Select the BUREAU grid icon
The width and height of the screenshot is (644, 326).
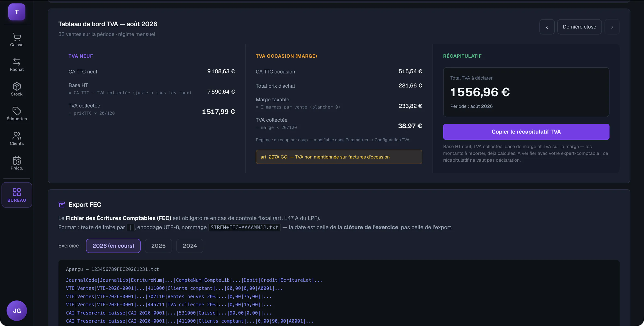click(x=17, y=192)
